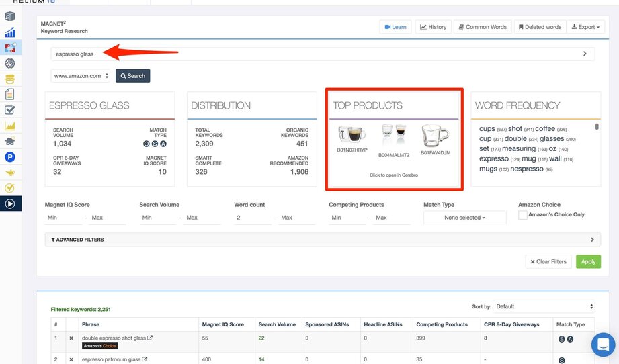Screen dimensions: 619x364
Task: Enable Amazon's Choice Only checkbox
Action: point(522,215)
